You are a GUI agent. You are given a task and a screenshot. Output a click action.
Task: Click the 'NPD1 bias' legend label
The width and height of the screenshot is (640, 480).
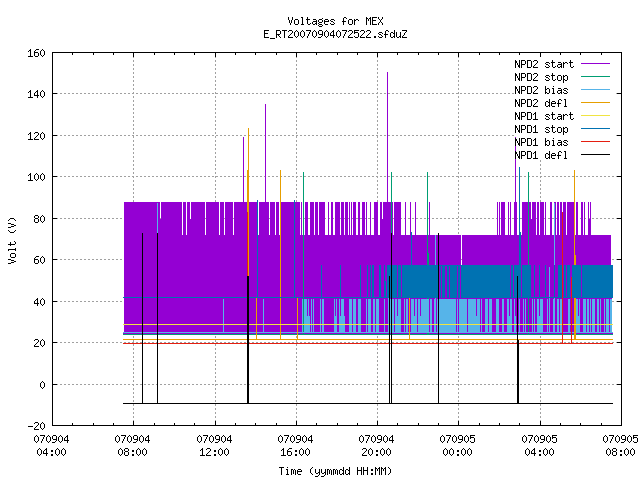[x=541, y=142]
